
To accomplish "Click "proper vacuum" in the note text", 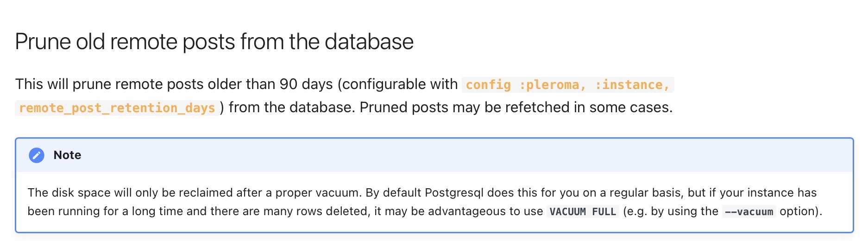I will (317, 192).
